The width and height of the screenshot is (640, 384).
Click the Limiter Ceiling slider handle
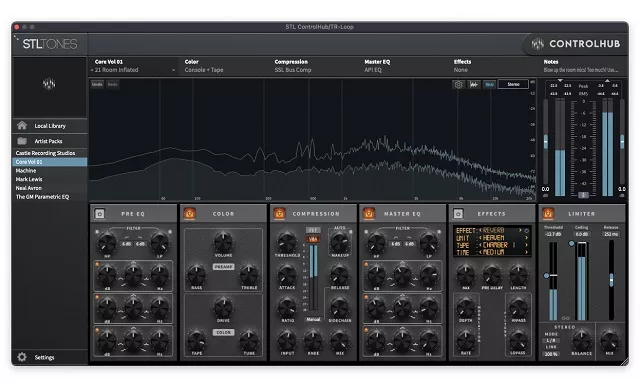572,243
